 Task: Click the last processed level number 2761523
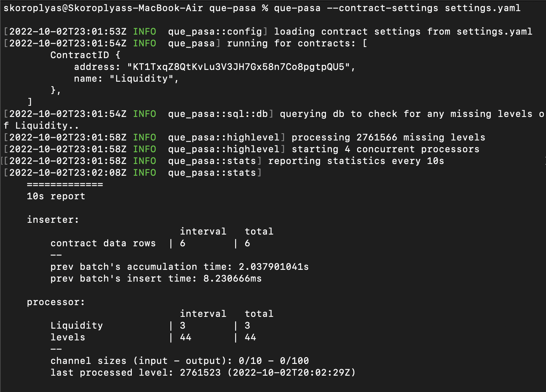click(200, 373)
